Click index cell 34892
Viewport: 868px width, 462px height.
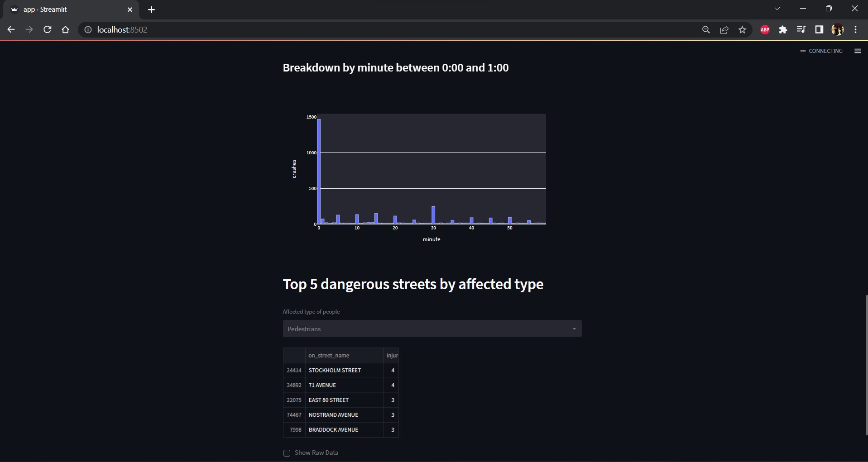click(294, 385)
